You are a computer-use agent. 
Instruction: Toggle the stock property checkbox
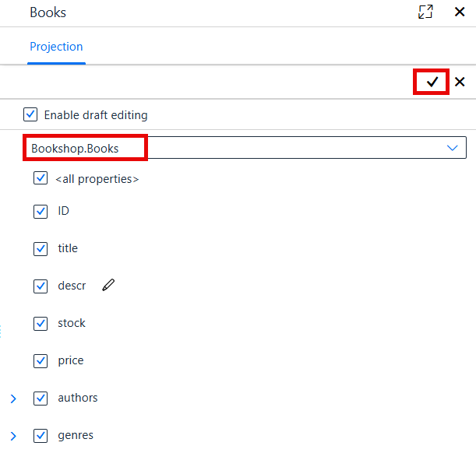coord(41,324)
